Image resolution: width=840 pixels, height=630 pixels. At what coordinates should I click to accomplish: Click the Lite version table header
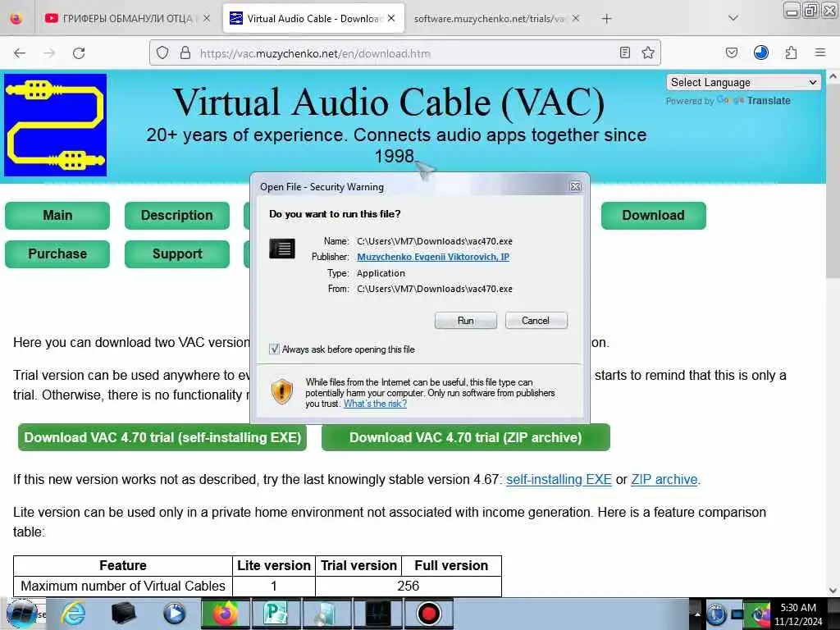pyautogui.click(x=274, y=566)
